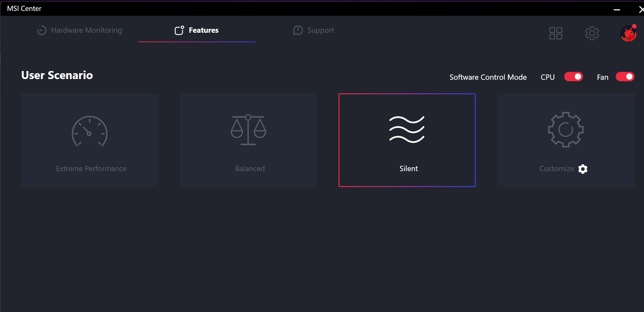644x312 pixels.
Task: Select the Features tab label
Action: [203, 30]
